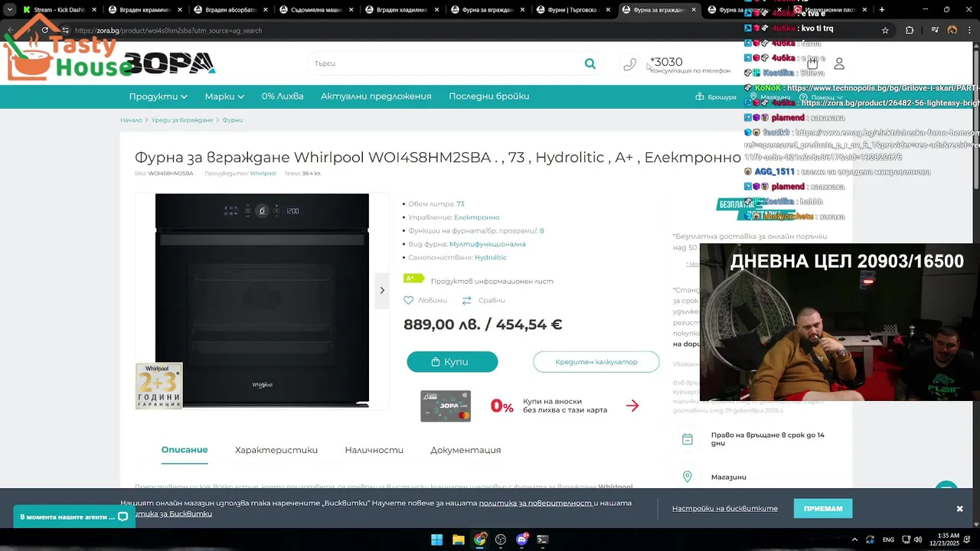Click Мултифункционална oven type link
This screenshot has height=551, width=980.
tap(488, 244)
